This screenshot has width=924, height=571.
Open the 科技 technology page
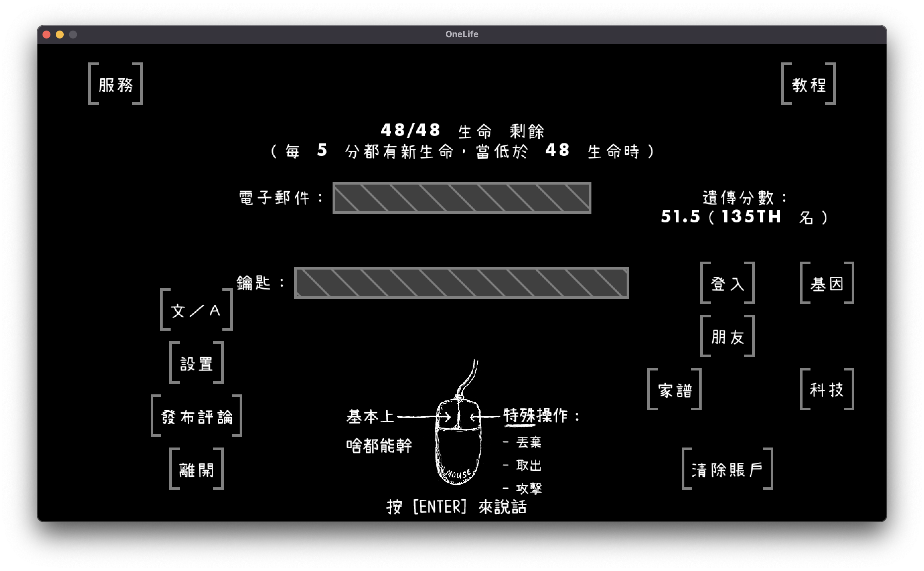coord(827,390)
